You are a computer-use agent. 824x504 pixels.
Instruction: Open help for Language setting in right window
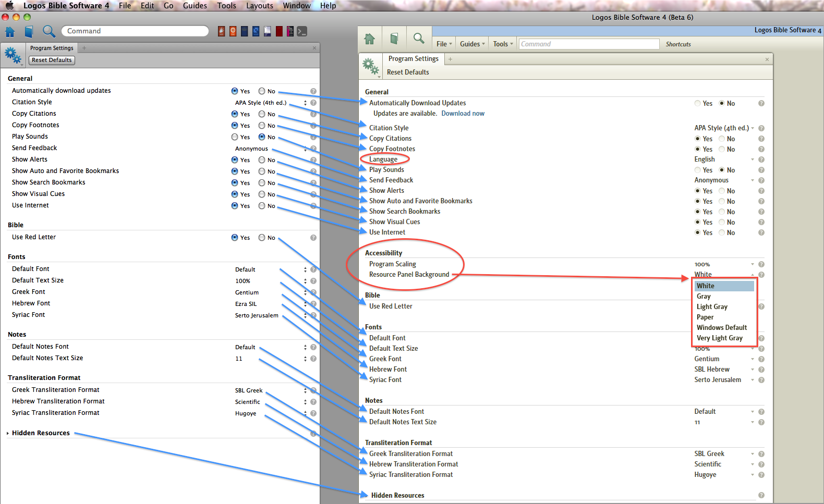761,159
